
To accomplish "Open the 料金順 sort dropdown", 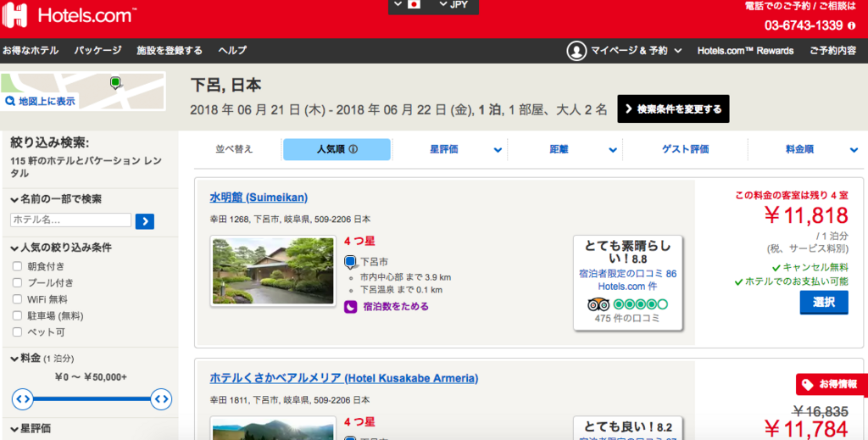I will coord(805,149).
